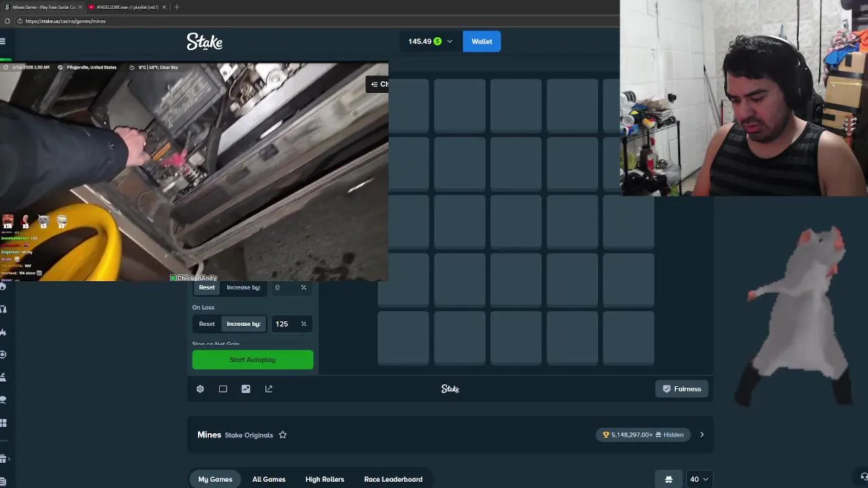
Task: Open the Fairness button
Action: click(682, 389)
